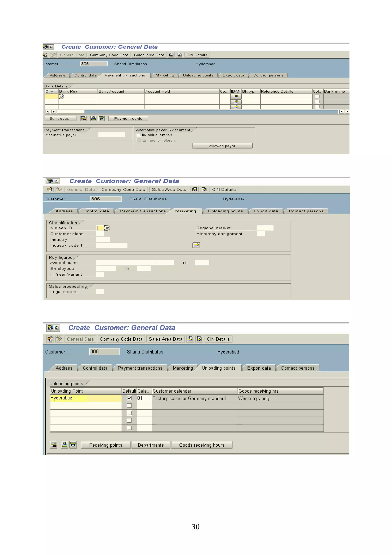Open Contact persons tab in bottom window
This screenshot has height=555, width=392.
298,368
